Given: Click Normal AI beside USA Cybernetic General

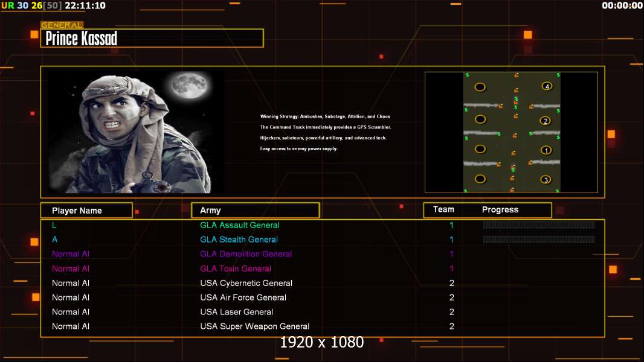Looking at the screenshot, I should click(x=71, y=283).
